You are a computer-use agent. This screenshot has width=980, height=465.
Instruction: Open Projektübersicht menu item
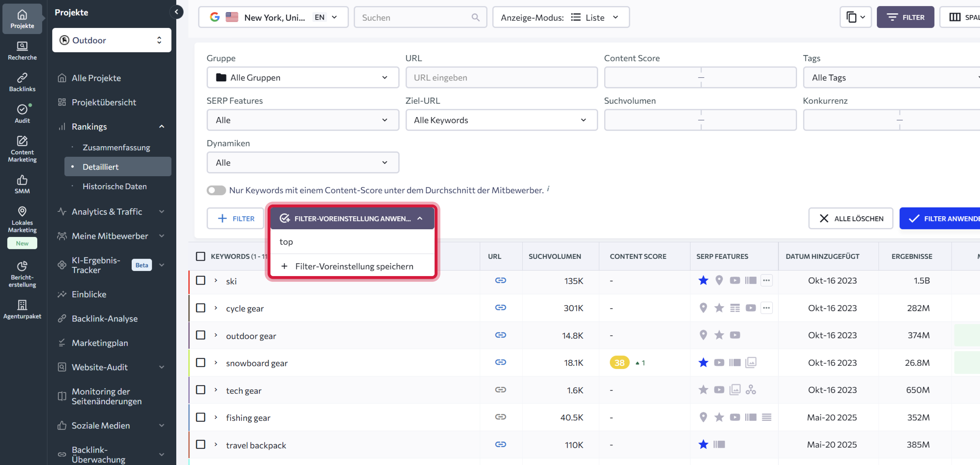(x=104, y=102)
